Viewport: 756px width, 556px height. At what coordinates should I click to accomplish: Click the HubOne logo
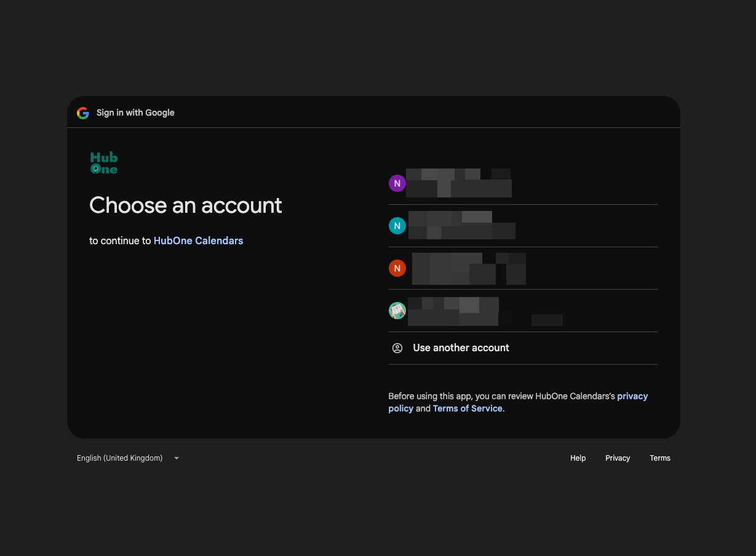[x=103, y=163]
